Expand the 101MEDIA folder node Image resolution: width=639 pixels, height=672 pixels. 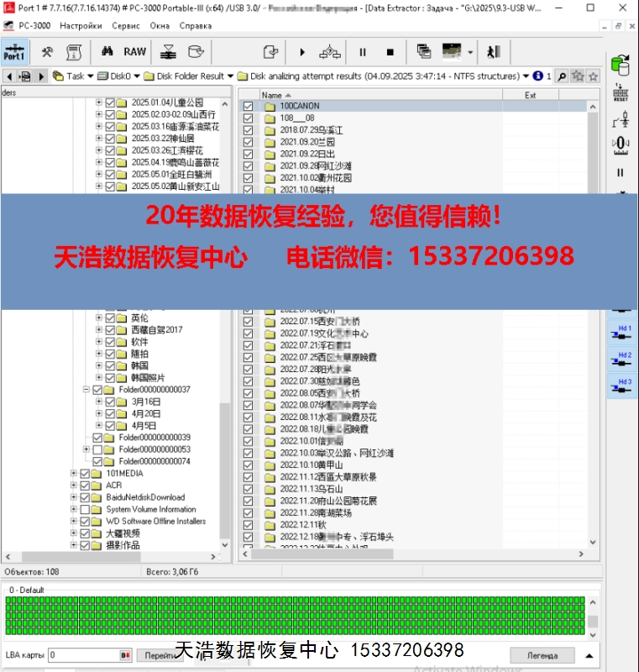(x=73, y=474)
